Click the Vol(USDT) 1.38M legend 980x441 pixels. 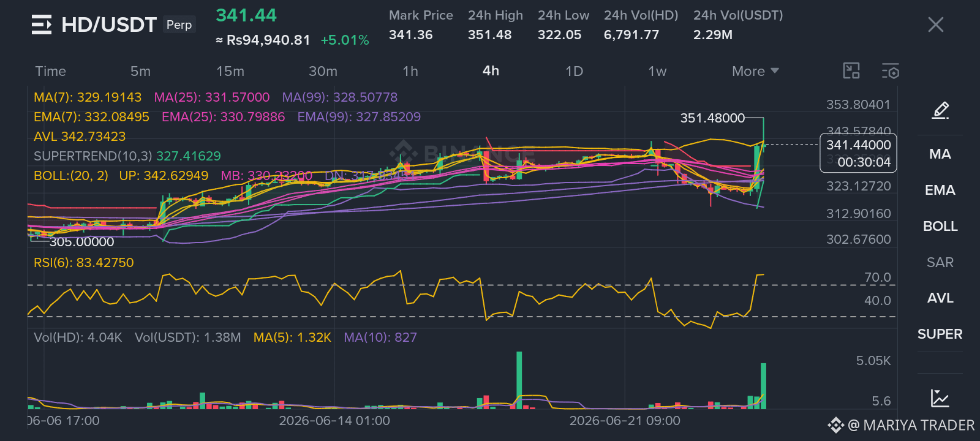point(187,337)
